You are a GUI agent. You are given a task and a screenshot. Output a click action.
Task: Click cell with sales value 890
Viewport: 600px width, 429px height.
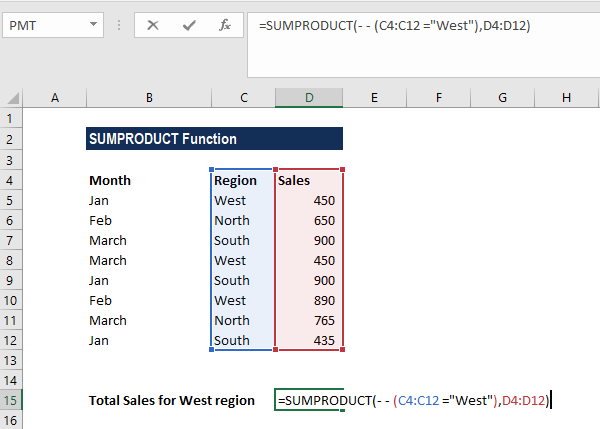tap(309, 300)
